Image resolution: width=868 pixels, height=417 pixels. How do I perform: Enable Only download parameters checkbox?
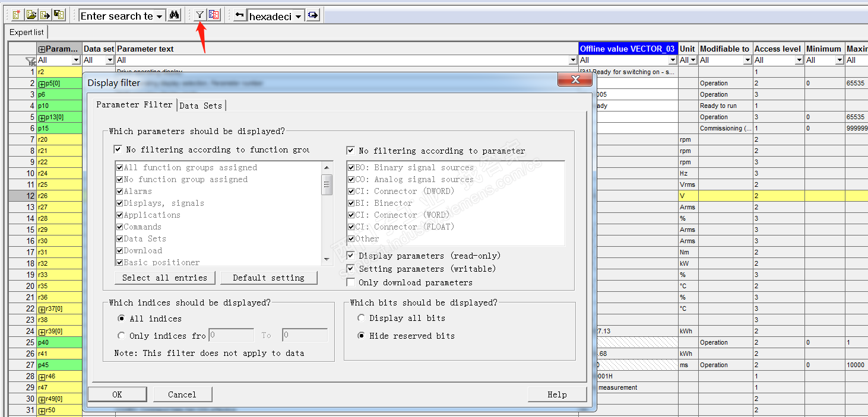tap(350, 282)
